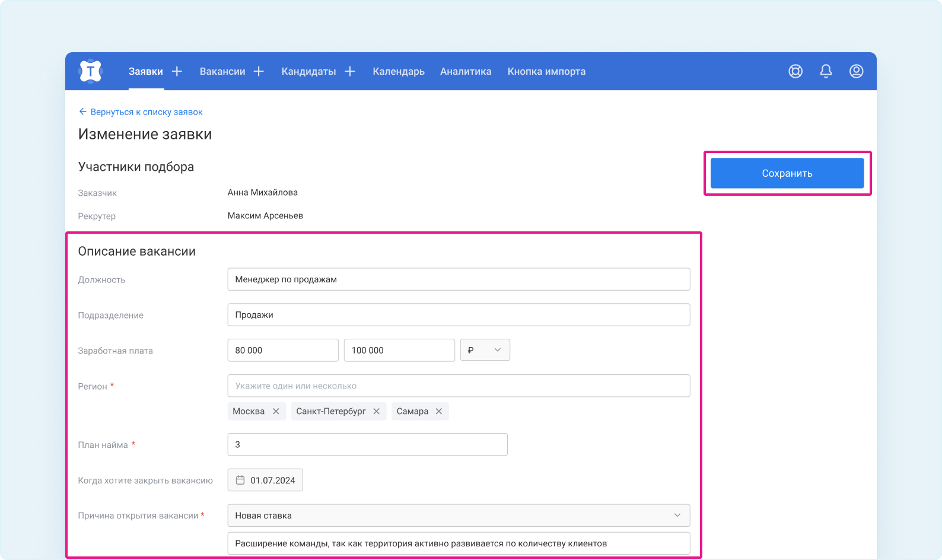This screenshot has height=560, width=942.
Task: Open the help lifebuoy icon
Action: pos(795,71)
